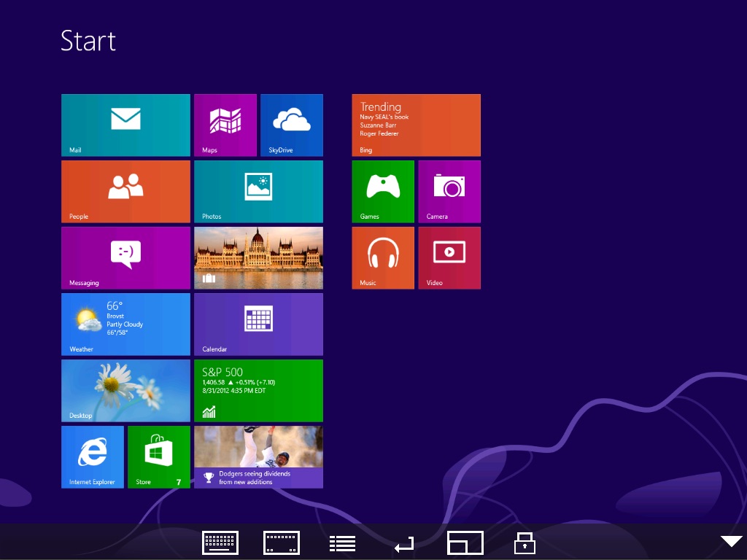Viewport: 747px width, 560px height.
Task: Open the SkyDrive cloud tile
Action: 292,125
